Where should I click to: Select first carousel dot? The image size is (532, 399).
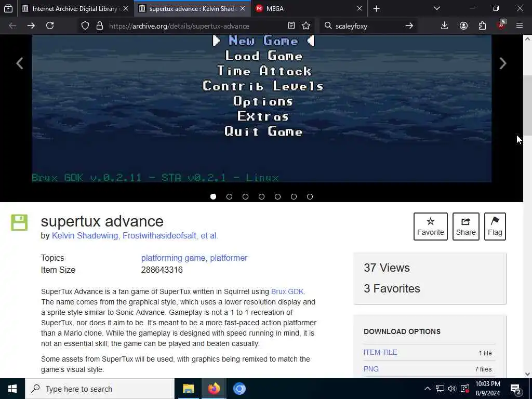pos(213,196)
